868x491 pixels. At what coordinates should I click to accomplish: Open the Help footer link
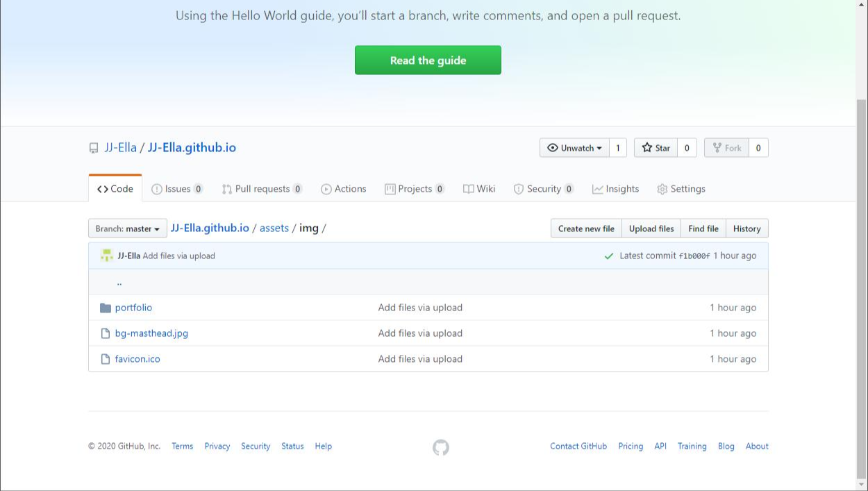tap(323, 446)
